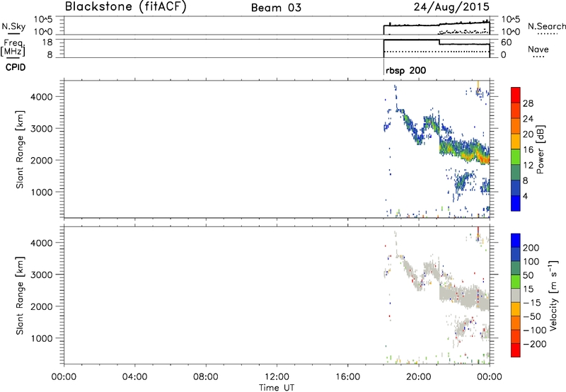
Task: Click the 'Time UT' axis title
Action: tap(277, 388)
